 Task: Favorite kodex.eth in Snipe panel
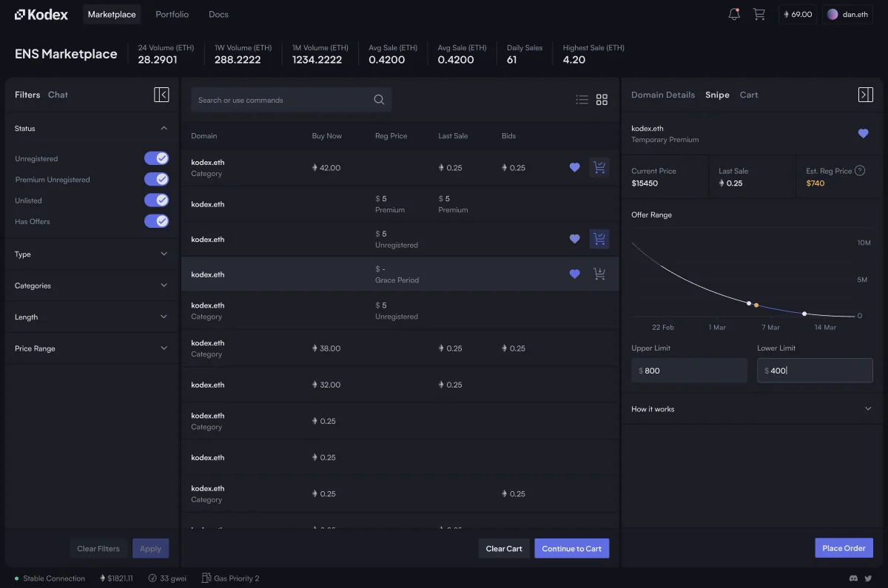pos(863,133)
